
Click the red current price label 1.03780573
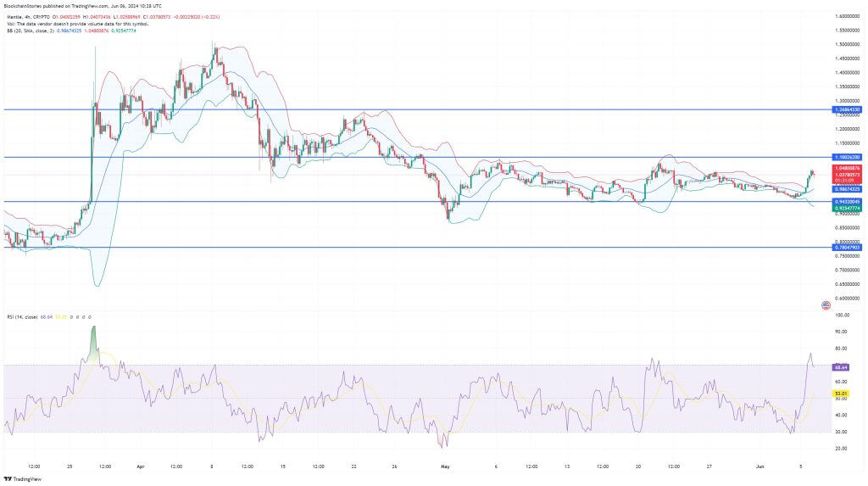point(847,174)
